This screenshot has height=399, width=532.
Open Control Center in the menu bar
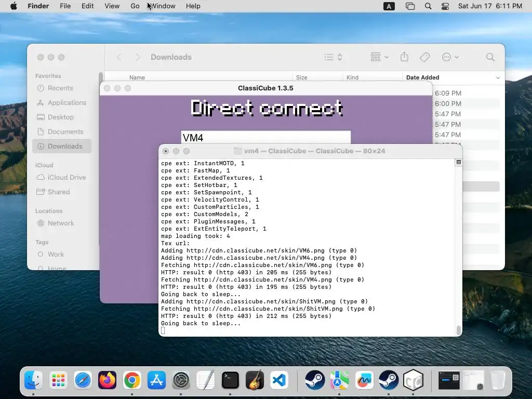pos(445,6)
